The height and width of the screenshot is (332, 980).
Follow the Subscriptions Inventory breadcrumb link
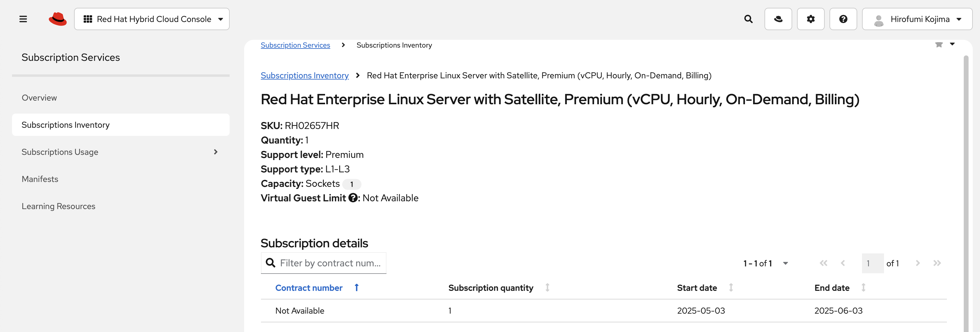(x=304, y=75)
